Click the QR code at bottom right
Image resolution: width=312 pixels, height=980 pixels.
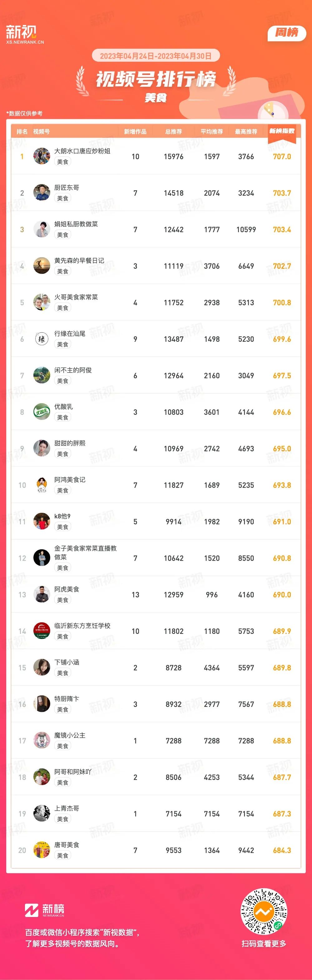pyautogui.click(x=264, y=912)
